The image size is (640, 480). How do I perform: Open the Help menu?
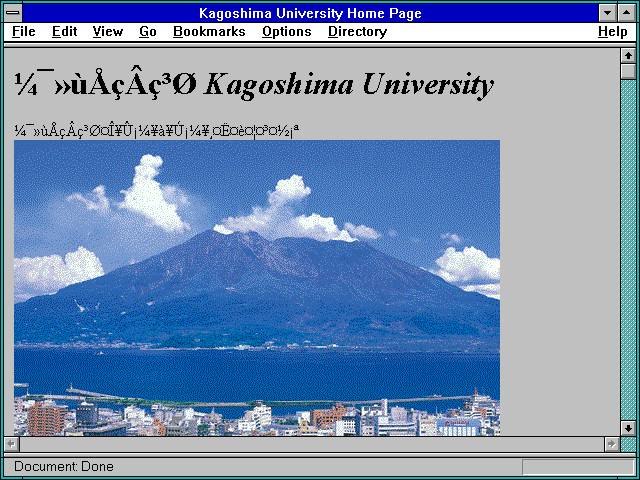(x=613, y=32)
